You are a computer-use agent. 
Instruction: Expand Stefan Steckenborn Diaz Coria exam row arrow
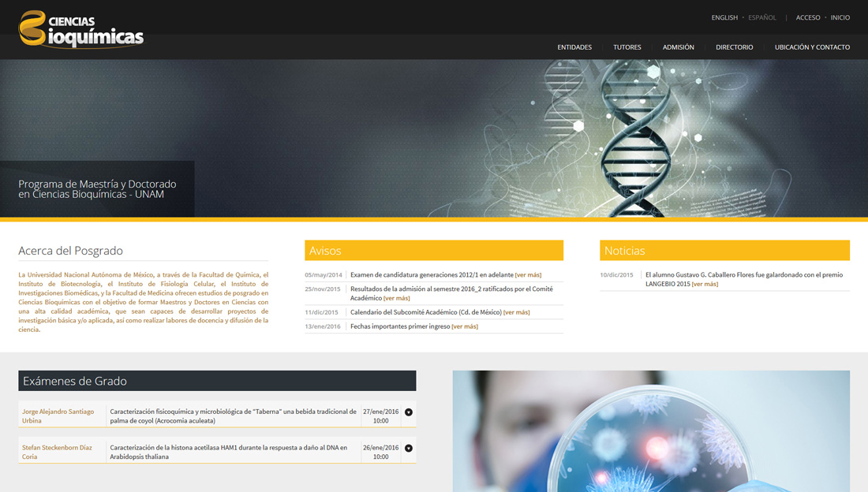409,449
